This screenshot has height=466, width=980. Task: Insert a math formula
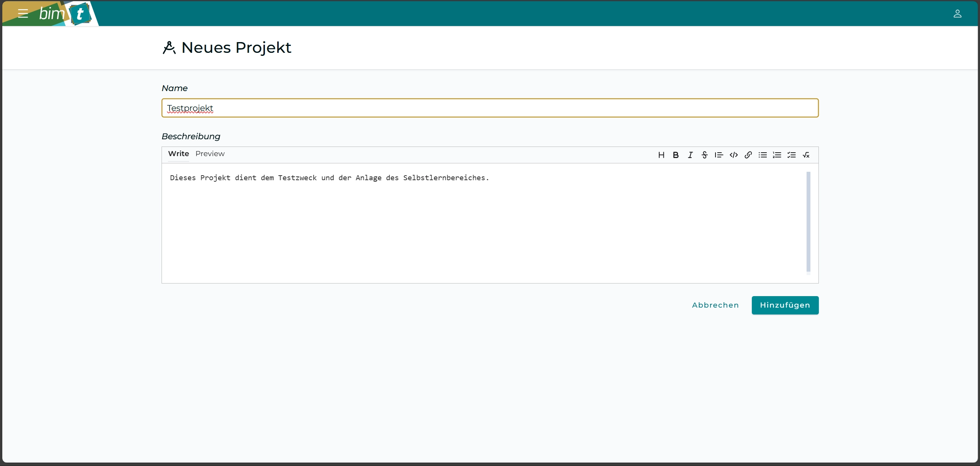806,155
